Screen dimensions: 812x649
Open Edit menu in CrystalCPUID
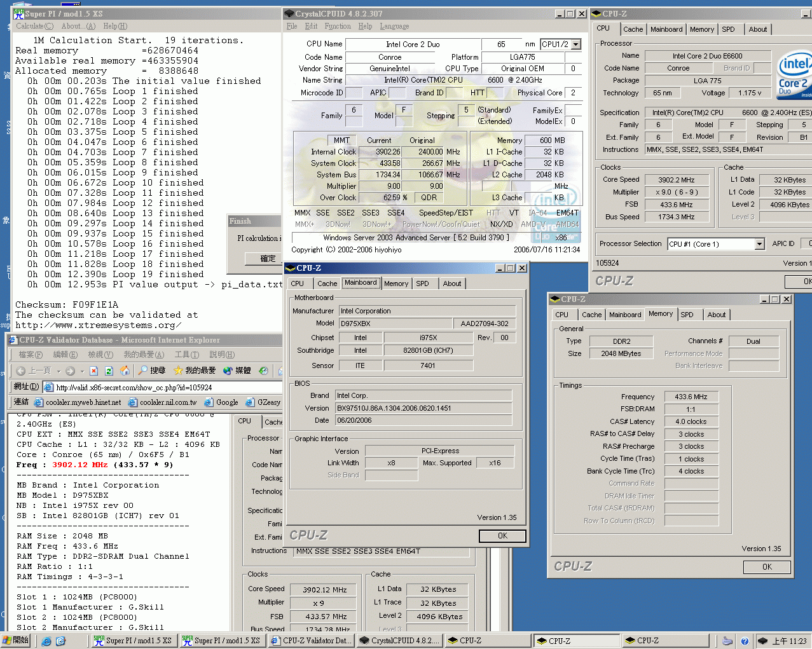[311, 26]
